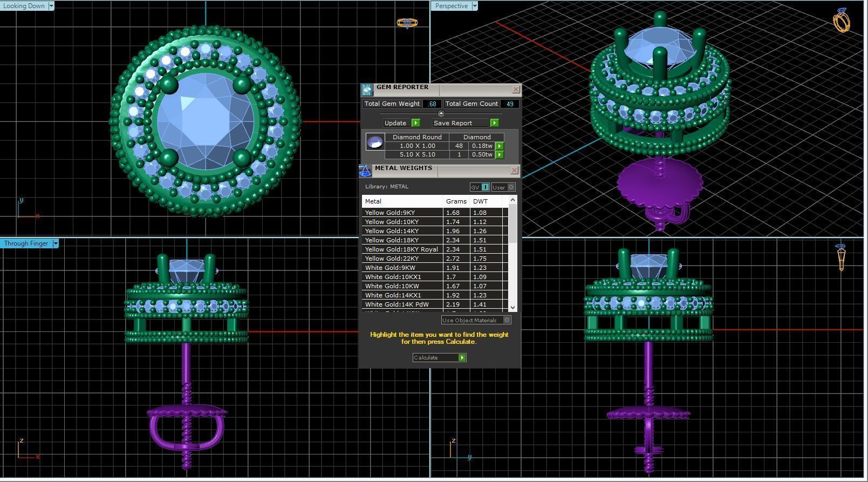This screenshot has height=482, width=868.
Task: Click the diamond round gem thumbnail icon
Action: [375, 142]
